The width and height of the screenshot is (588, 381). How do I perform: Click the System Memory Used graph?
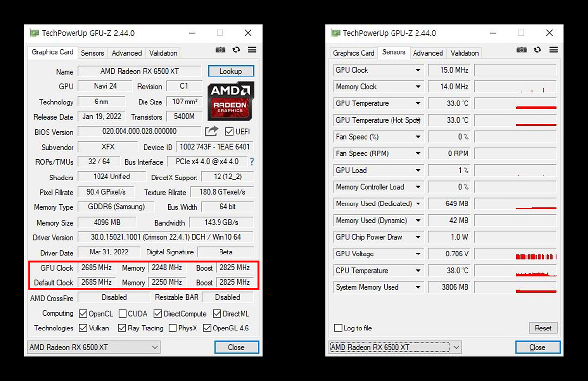pyautogui.click(x=515, y=287)
